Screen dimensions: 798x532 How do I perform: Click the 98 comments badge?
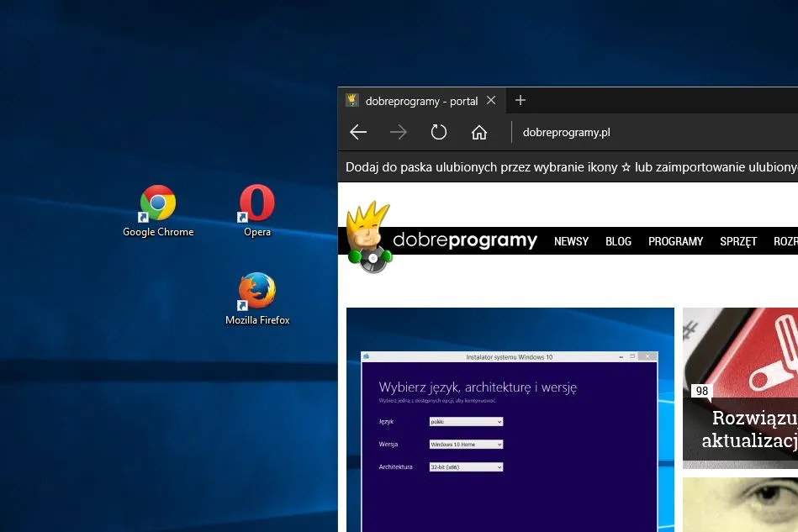pyautogui.click(x=701, y=390)
